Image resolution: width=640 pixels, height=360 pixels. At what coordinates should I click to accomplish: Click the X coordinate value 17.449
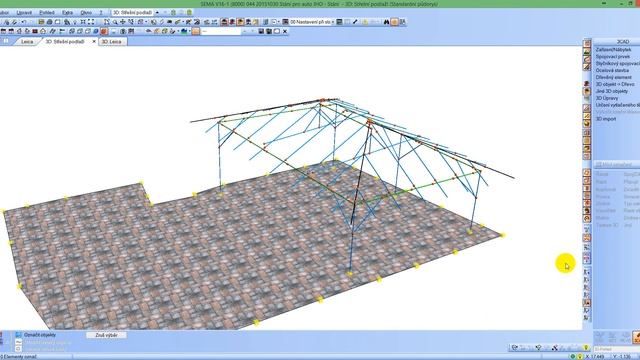click(597, 357)
